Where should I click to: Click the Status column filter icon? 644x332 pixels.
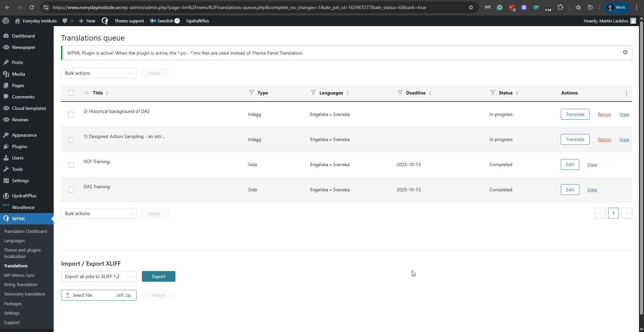(x=492, y=92)
